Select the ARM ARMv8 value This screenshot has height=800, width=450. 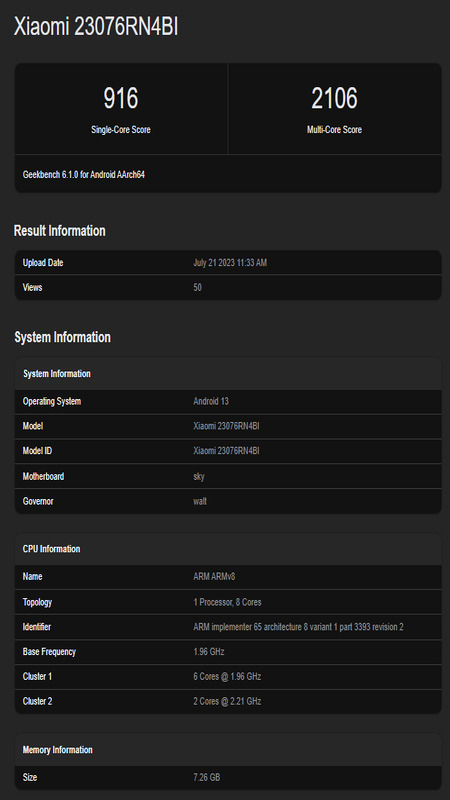point(214,577)
